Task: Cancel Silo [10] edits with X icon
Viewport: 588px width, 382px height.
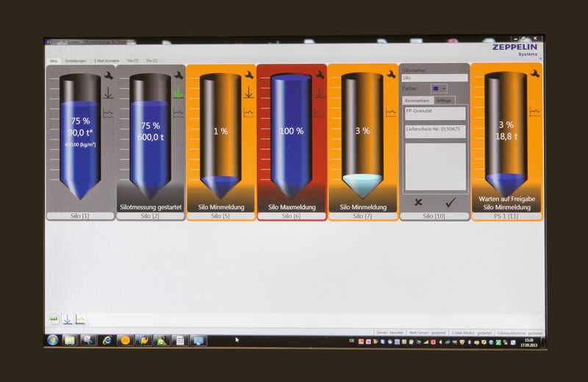Action: (418, 203)
